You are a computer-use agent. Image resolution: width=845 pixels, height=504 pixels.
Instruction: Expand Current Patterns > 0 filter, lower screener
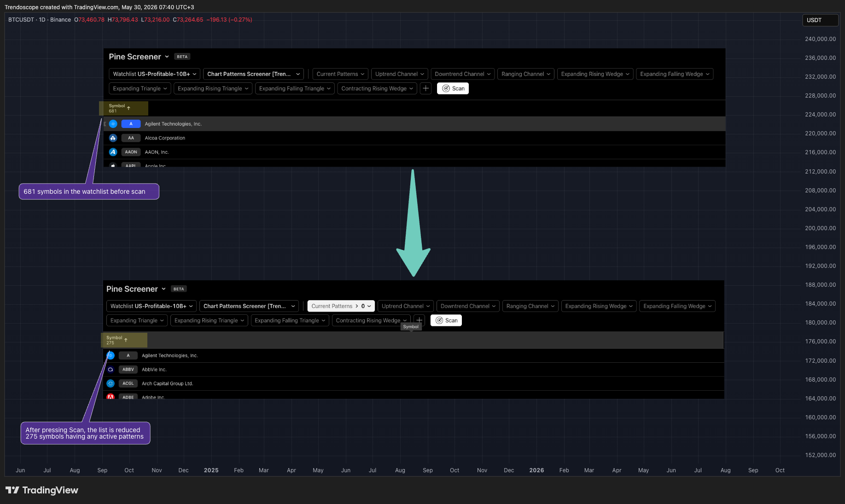(341, 306)
